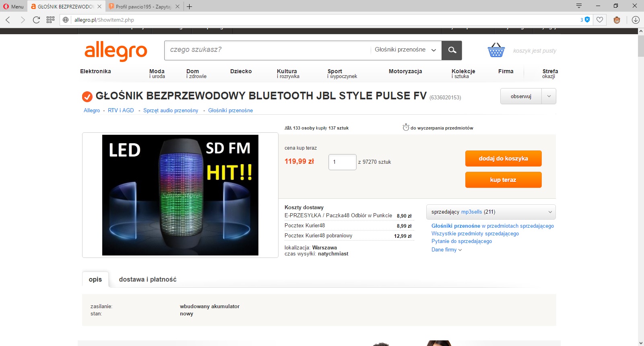Expand the obserwuj dropdown arrow

coord(549,96)
